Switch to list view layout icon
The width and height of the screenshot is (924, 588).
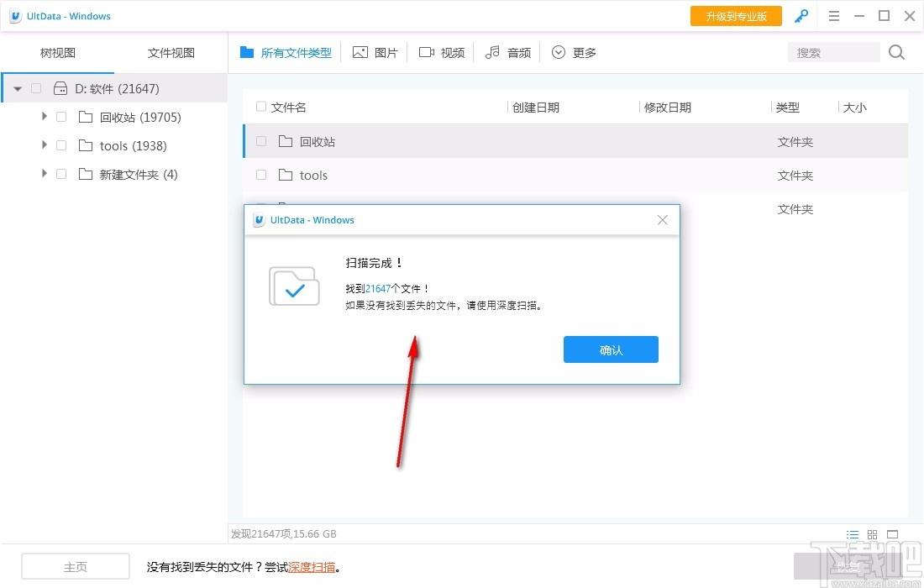(x=852, y=534)
